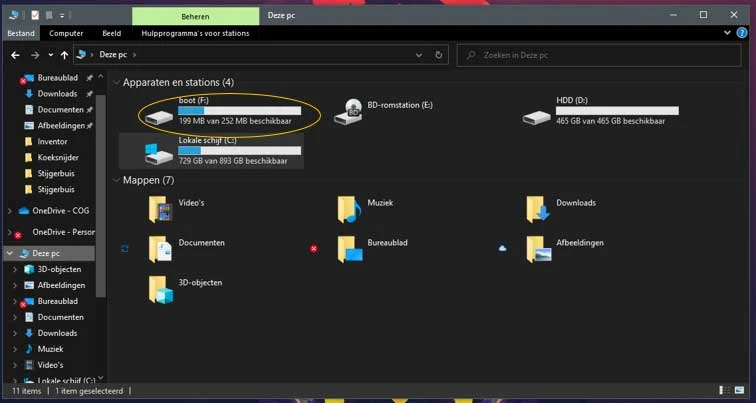Select Muziek in navigation tree
This screenshot has height=403, width=756.
(50, 349)
